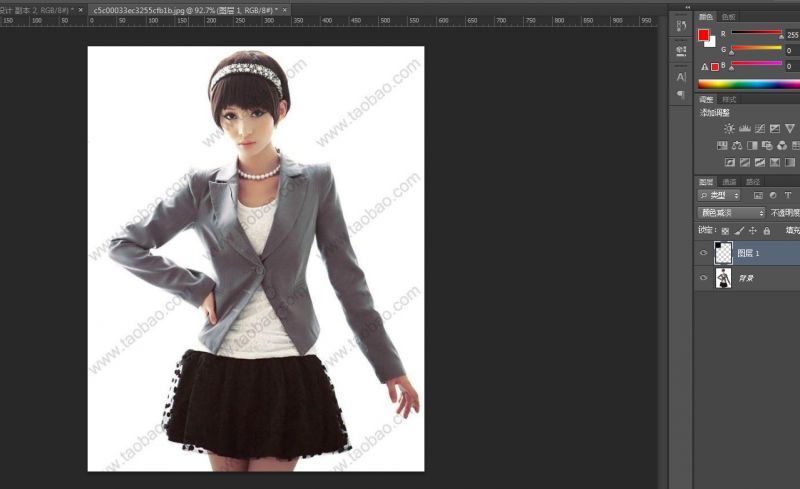Open the Paragraph panel pilcrow icon
Image resolution: width=800 pixels, height=489 pixels.
pyautogui.click(x=681, y=94)
